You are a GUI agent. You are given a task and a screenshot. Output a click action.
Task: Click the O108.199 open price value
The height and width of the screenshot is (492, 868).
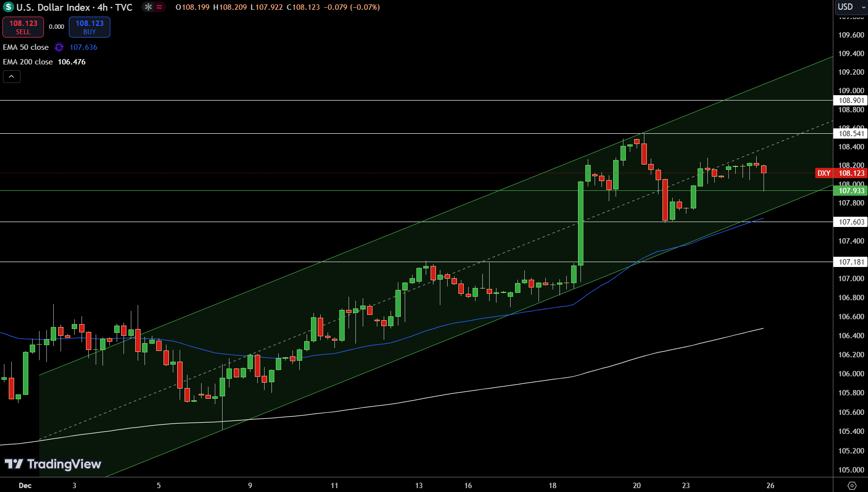tap(192, 7)
